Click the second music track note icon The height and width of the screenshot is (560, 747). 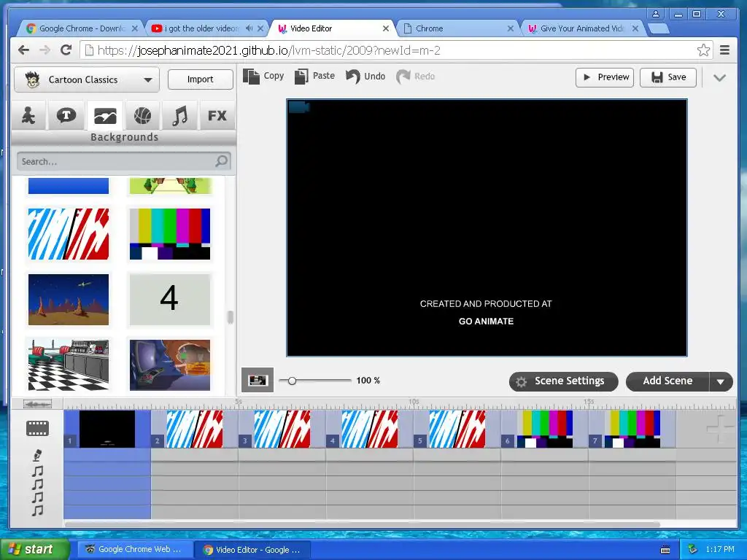(38, 484)
